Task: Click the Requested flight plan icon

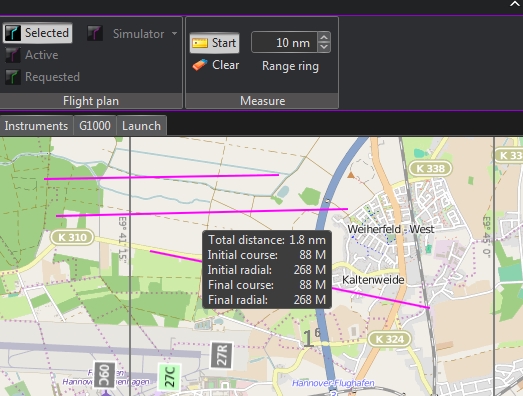Action: click(13, 77)
